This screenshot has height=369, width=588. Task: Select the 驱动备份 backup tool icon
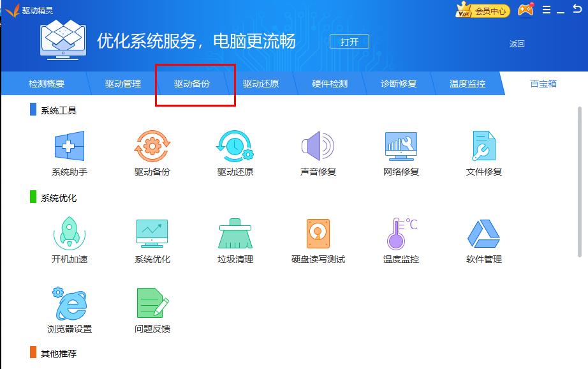(152, 151)
